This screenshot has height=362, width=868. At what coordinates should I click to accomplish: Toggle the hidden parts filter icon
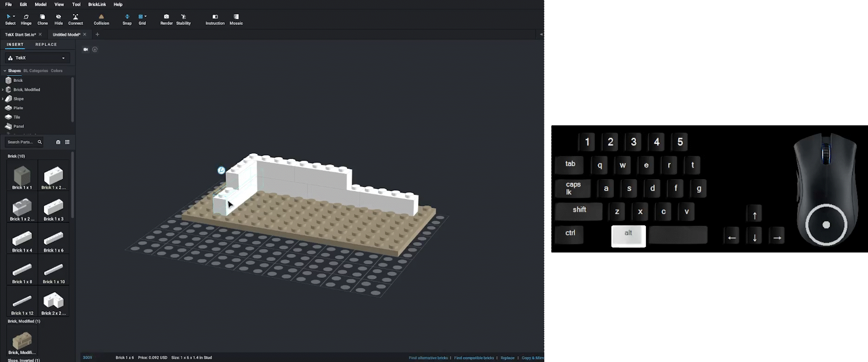(58, 142)
